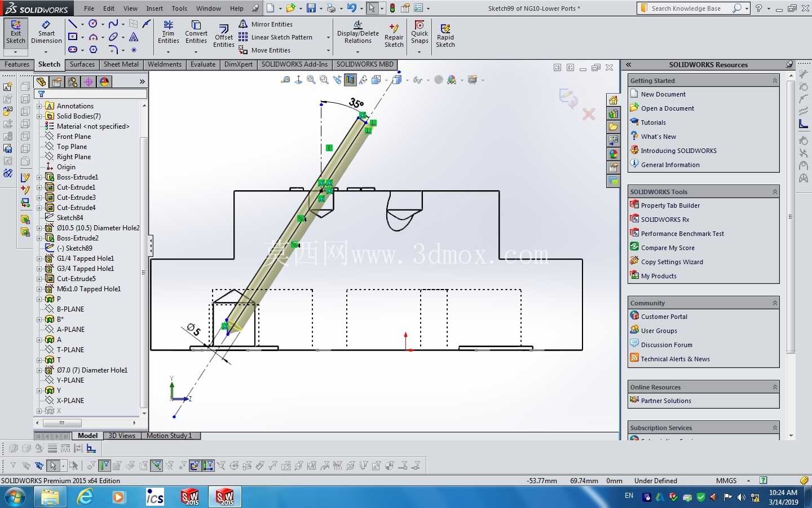Open the Customer Portal link
Screen dimensions: 812x508
tap(664, 317)
